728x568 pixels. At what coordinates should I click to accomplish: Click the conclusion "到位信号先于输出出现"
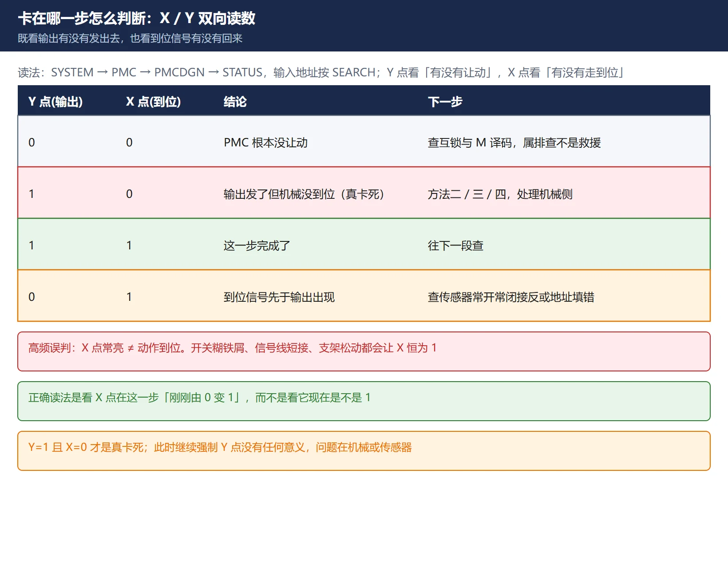pos(279,297)
